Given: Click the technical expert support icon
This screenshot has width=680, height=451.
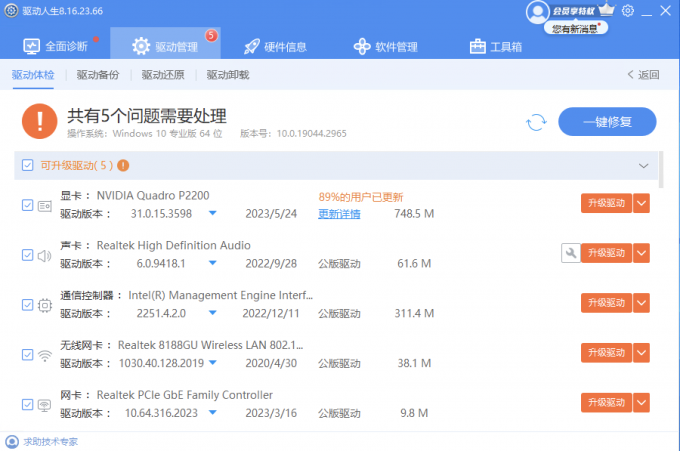Looking at the screenshot, I should [12, 441].
